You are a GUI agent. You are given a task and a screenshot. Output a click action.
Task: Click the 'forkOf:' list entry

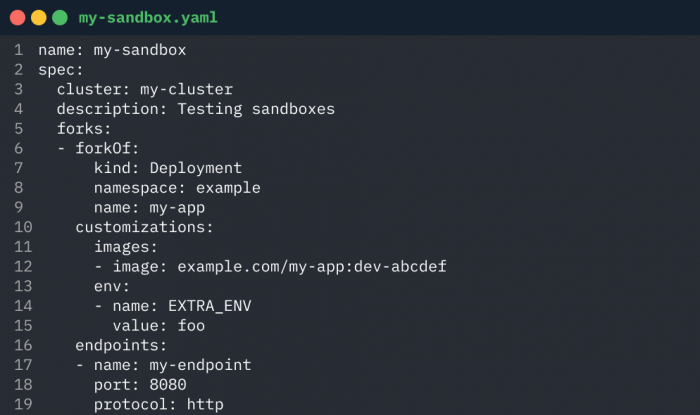point(107,149)
